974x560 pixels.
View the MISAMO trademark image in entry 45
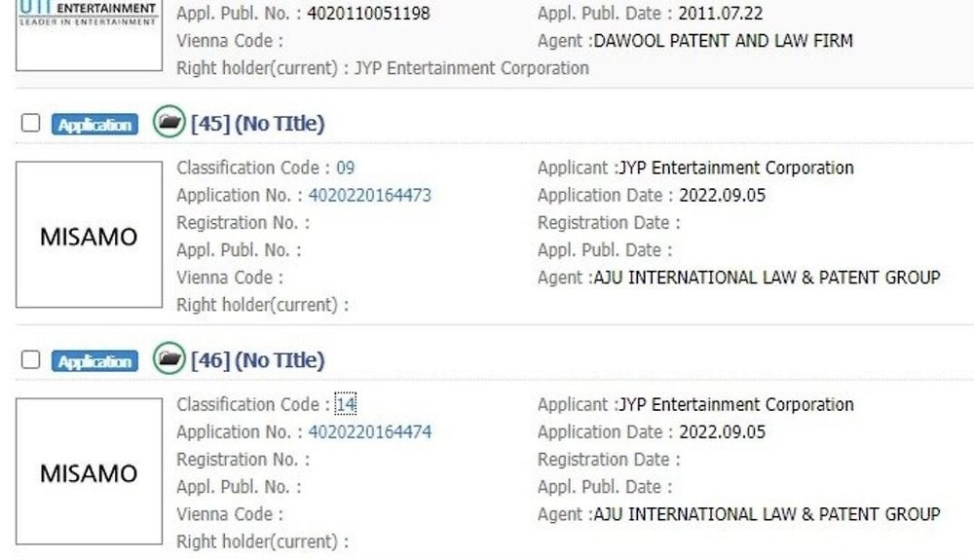point(89,236)
